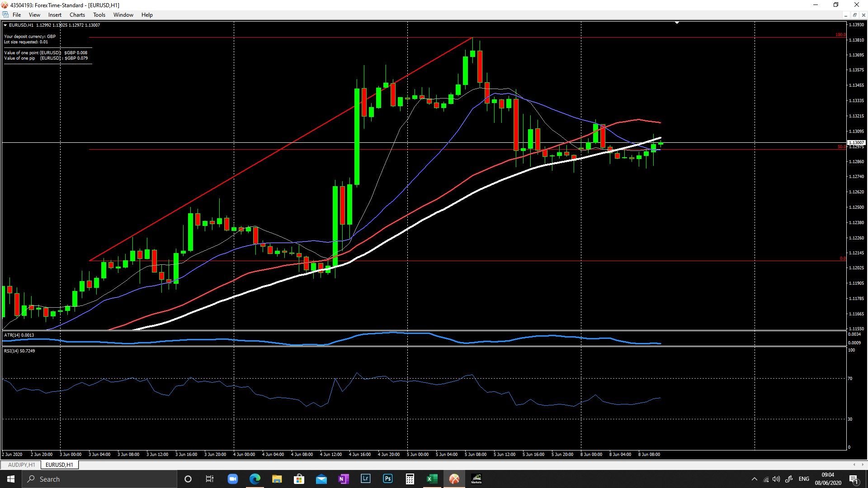Screen dimensions: 868x488
Task: Open OneNote from the taskbar
Action: [343, 479]
